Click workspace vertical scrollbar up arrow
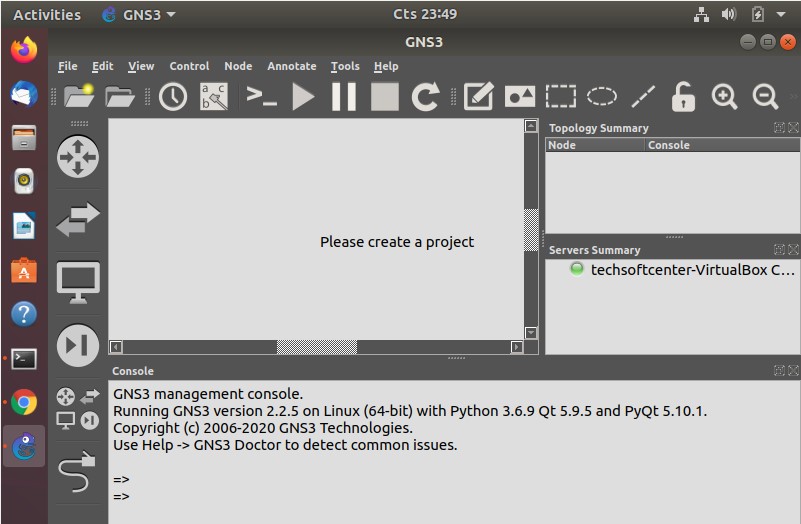The height and width of the screenshot is (524, 801). (531, 126)
